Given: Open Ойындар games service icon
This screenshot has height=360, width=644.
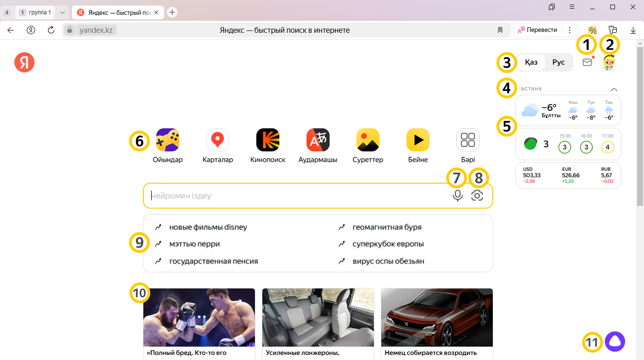Looking at the screenshot, I should pyautogui.click(x=168, y=140).
